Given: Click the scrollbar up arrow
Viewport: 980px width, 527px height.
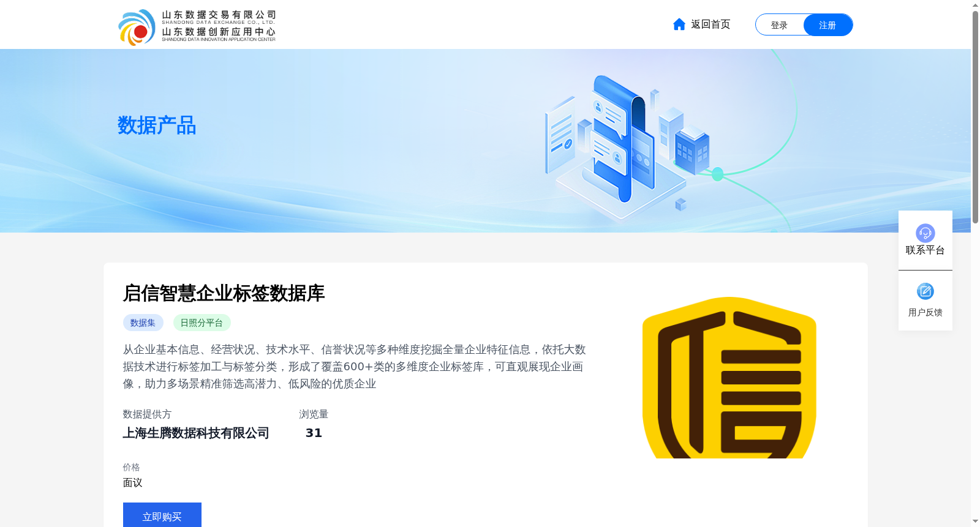Looking at the screenshot, I should tap(975, 5).
